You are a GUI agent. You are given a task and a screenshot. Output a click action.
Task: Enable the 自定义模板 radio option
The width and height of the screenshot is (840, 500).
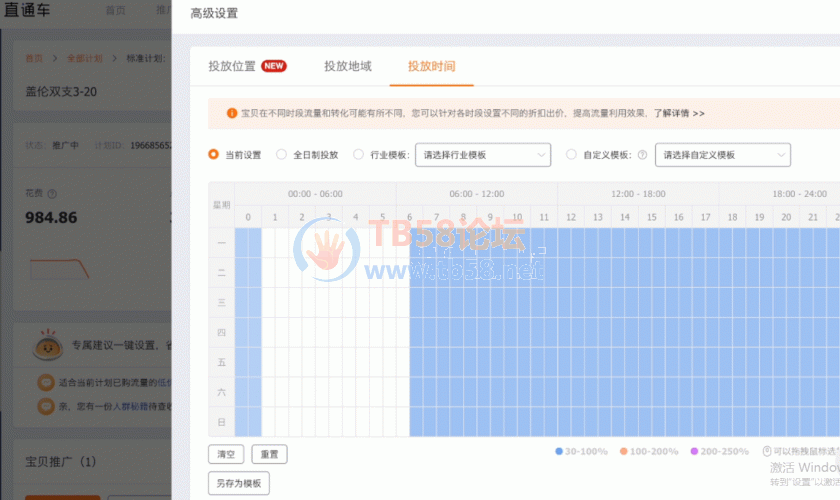coord(572,155)
